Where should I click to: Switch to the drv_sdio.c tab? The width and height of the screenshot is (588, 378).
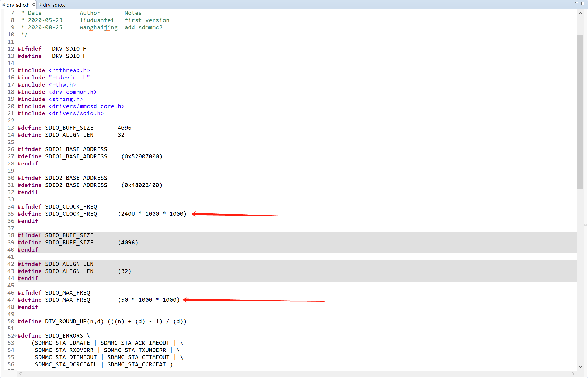[54, 5]
